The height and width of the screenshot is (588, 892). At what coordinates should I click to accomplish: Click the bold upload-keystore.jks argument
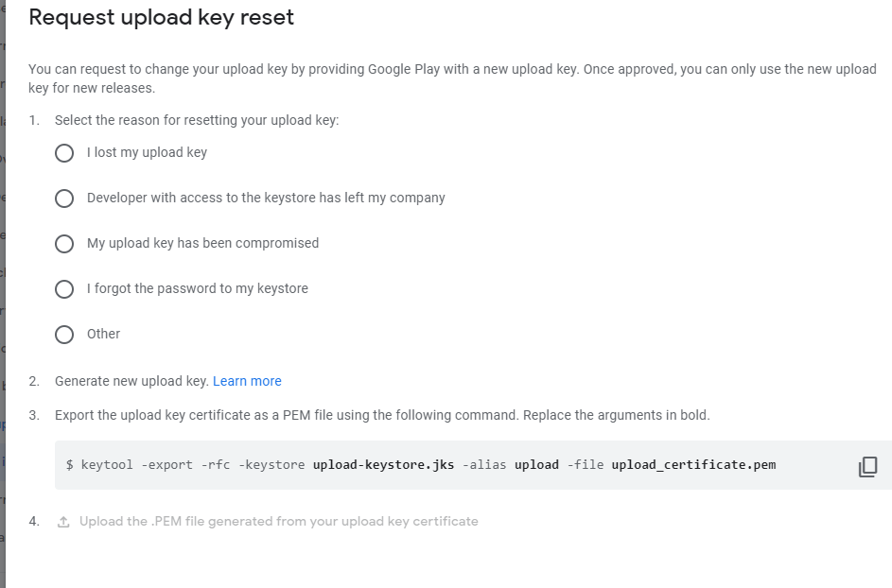[x=383, y=464]
